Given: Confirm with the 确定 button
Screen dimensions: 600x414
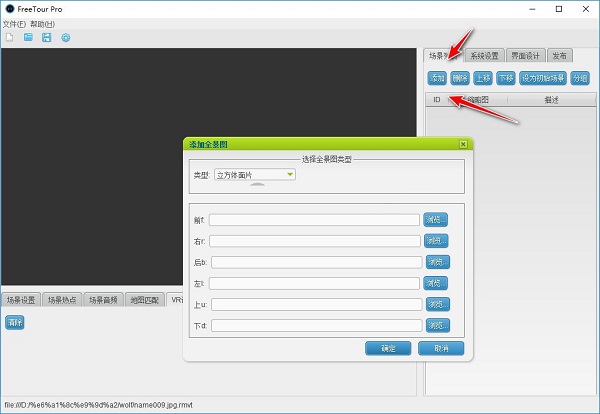Looking at the screenshot, I should (388, 349).
